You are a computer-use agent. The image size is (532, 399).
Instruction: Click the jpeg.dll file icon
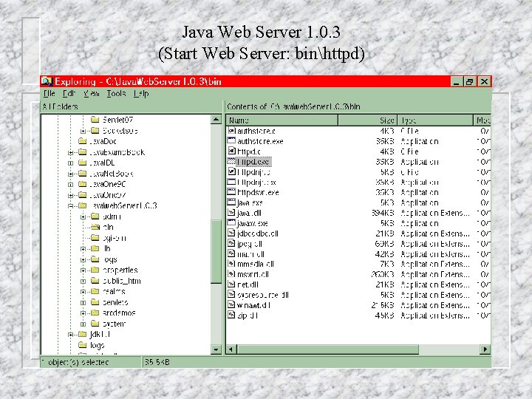(231, 243)
